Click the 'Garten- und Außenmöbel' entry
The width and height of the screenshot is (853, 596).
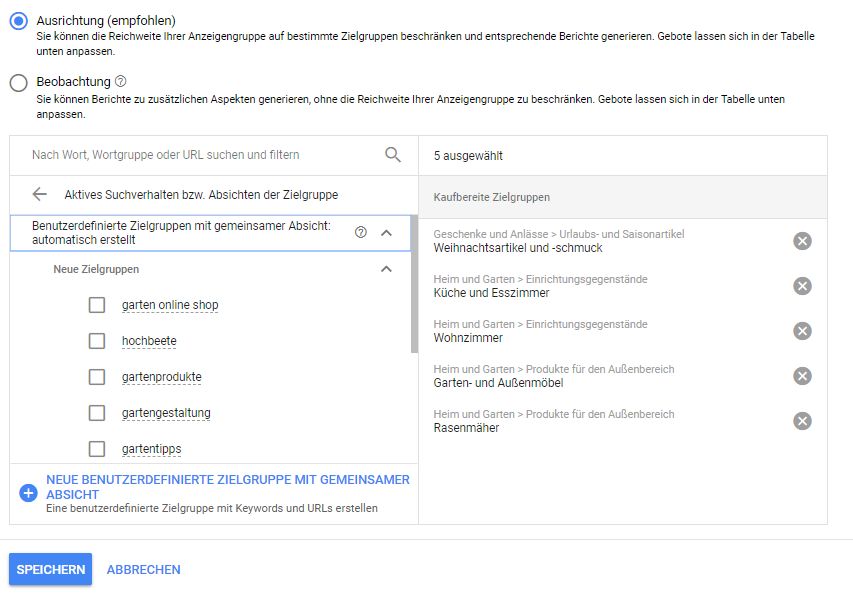498,383
